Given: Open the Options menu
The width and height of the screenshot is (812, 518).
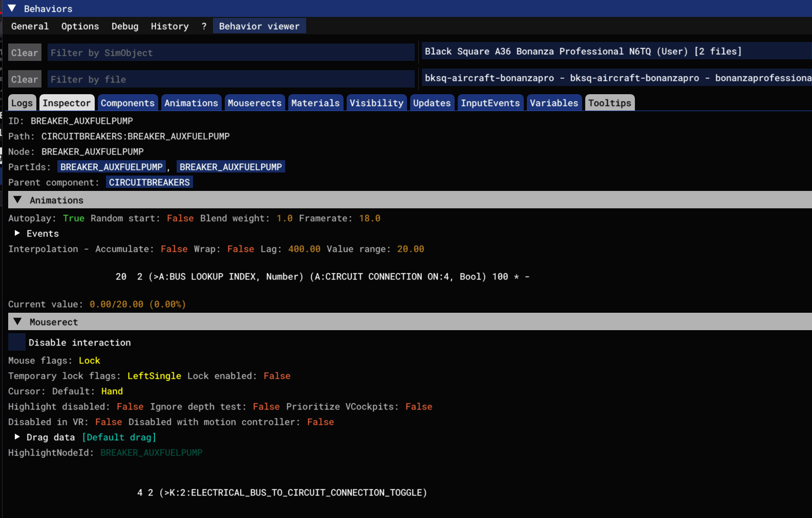Looking at the screenshot, I should pyautogui.click(x=80, y=26).
